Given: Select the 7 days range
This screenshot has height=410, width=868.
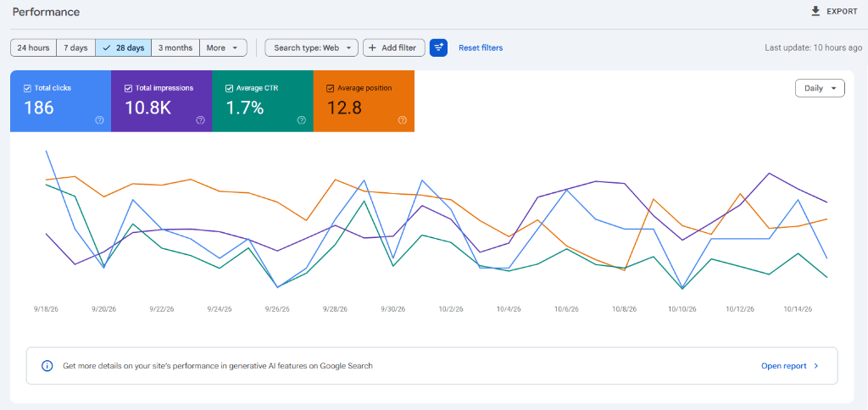Looking at the screenshot, I should (x=75, y=47).
